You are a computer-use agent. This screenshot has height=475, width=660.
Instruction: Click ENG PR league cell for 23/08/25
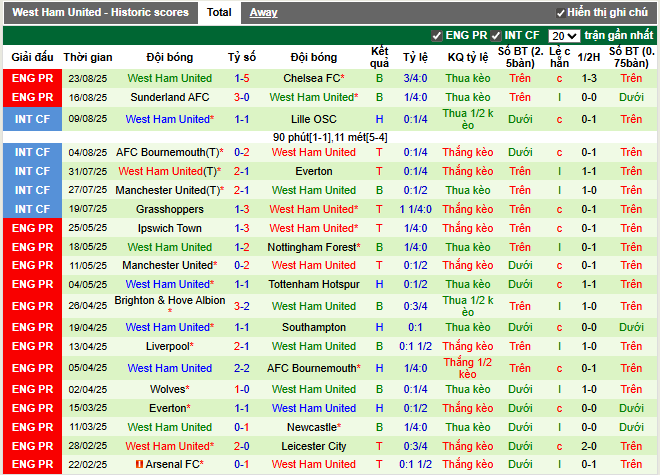[32, 78]
